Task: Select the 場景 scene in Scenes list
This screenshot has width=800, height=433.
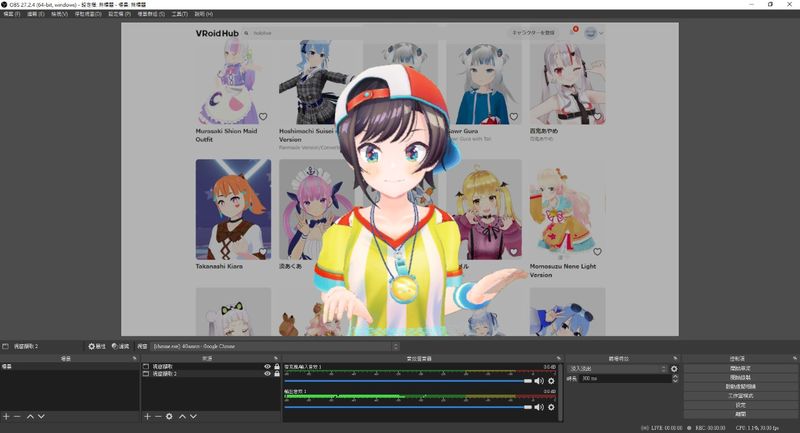Action: [69, 367]
